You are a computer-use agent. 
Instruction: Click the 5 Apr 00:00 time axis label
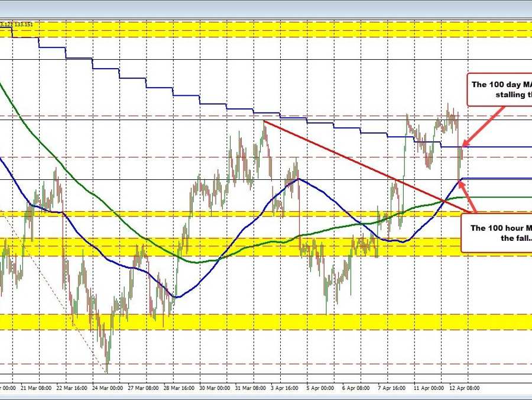click(320, 388)
